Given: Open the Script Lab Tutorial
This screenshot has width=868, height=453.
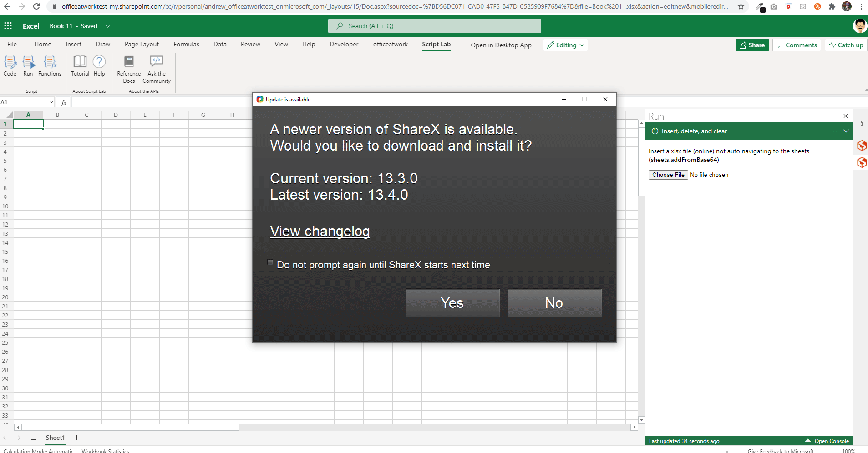Looking at the screenshot, I should click(x=80, y=66).
